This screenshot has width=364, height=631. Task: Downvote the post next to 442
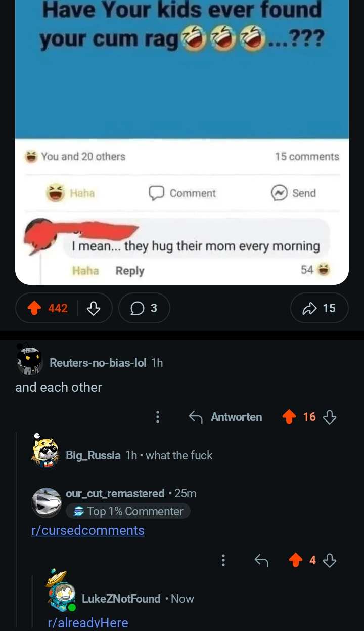coord(94,308)
